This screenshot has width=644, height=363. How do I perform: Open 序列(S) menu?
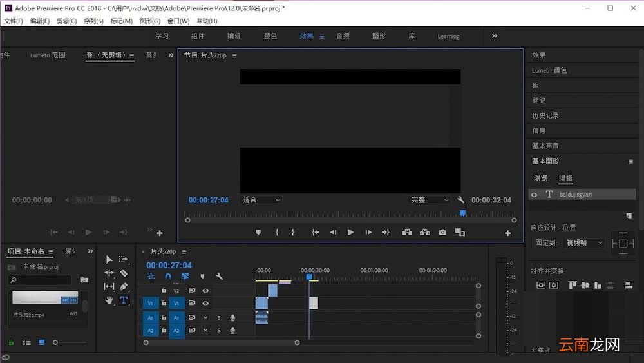[93, 21]
